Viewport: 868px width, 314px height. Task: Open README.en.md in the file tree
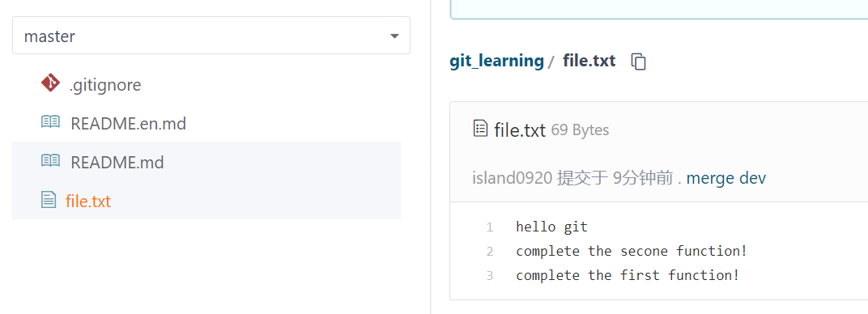click(x=129, y=123)
